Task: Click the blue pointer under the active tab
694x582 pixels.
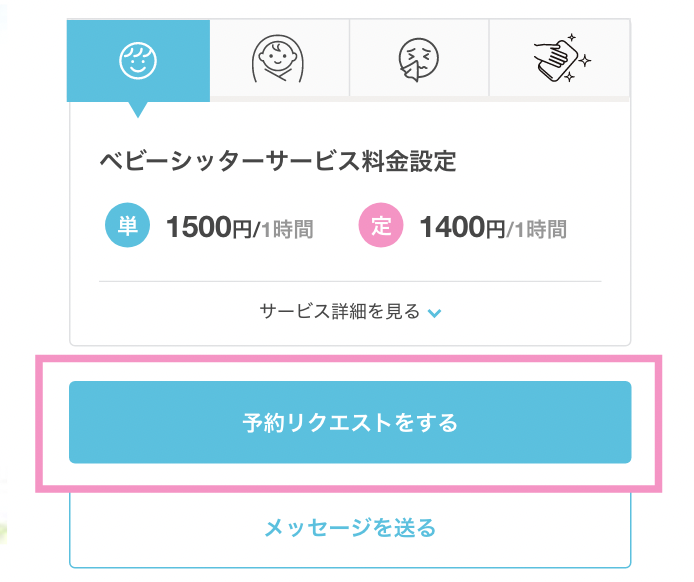Action: click(x=138, y=110)
